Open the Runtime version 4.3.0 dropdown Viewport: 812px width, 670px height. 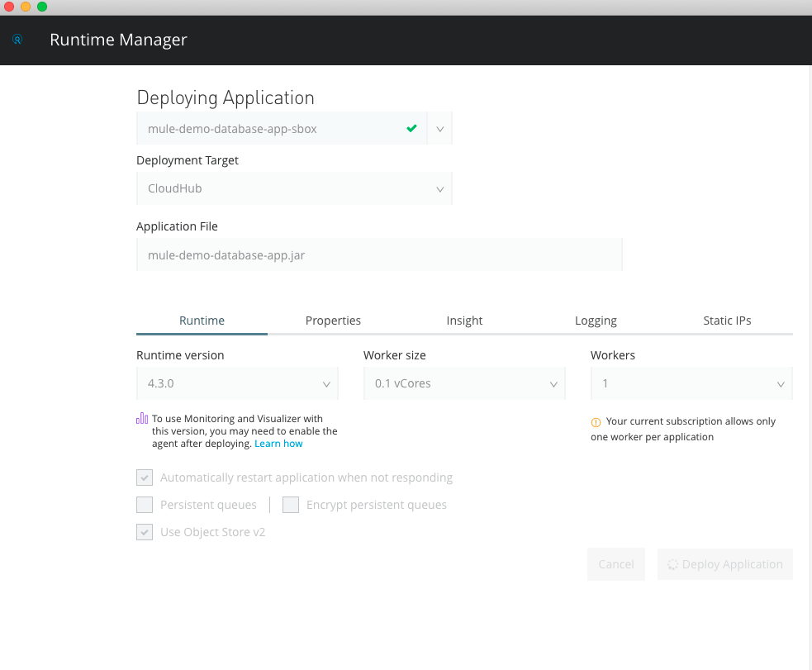tap(237, 383)
